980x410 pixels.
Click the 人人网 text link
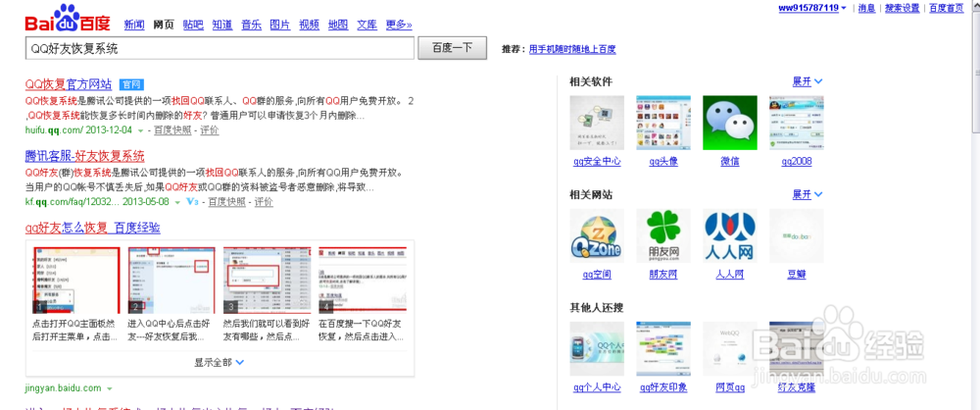pyautogui.click(x=730, y=275)
